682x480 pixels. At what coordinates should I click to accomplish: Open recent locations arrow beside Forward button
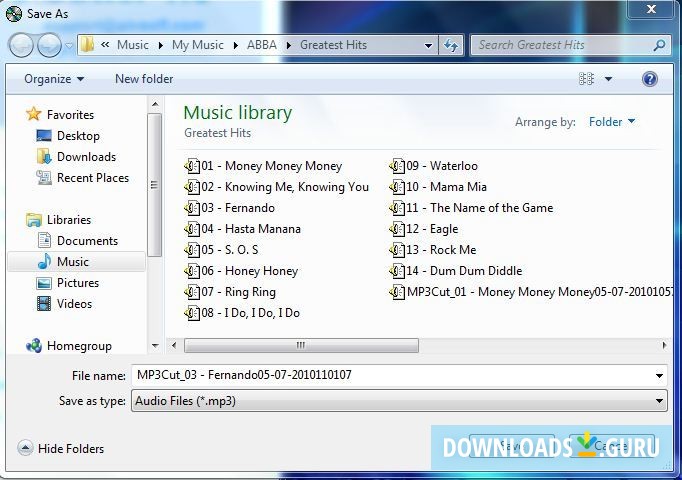click(x=69, y=45)
